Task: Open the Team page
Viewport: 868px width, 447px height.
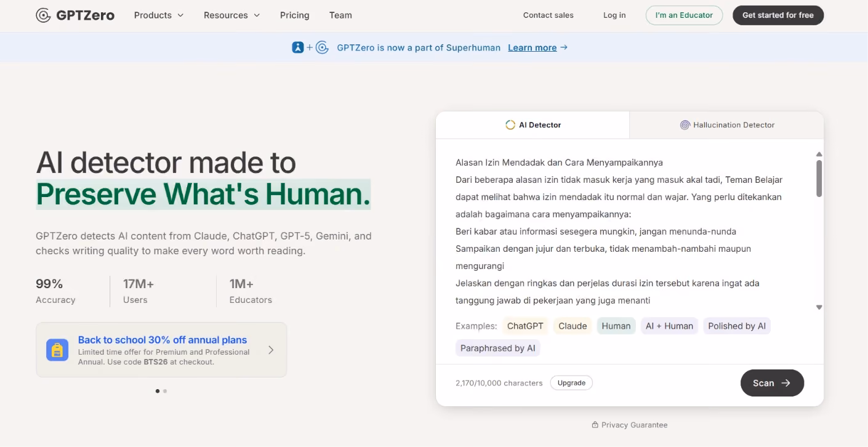Action: (x=340, y=15)
